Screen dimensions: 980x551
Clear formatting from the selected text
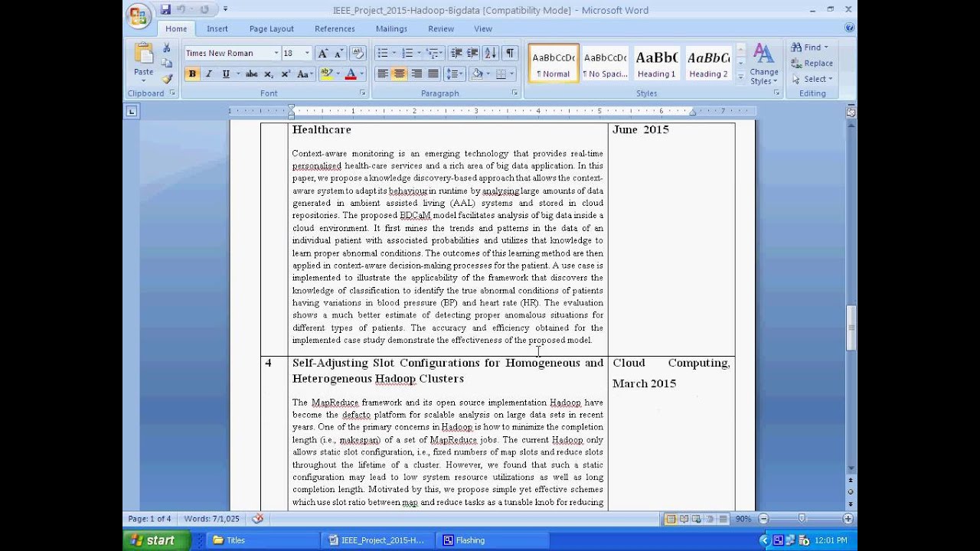click(x=358, y=54)
